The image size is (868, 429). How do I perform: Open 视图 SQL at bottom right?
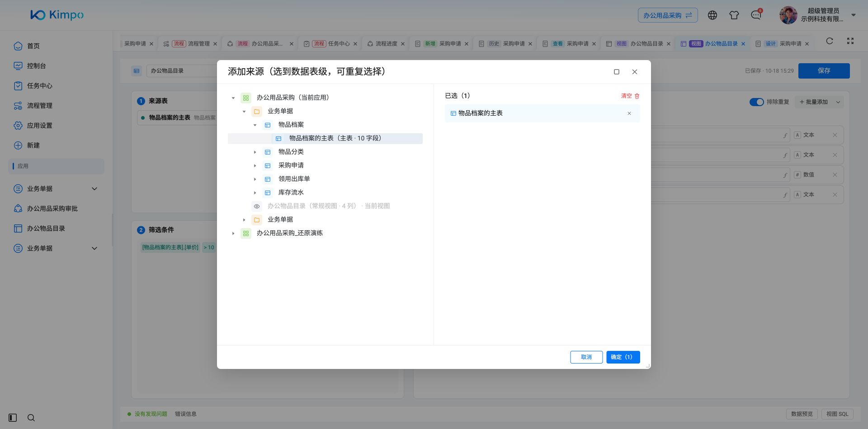pos(837,414)
